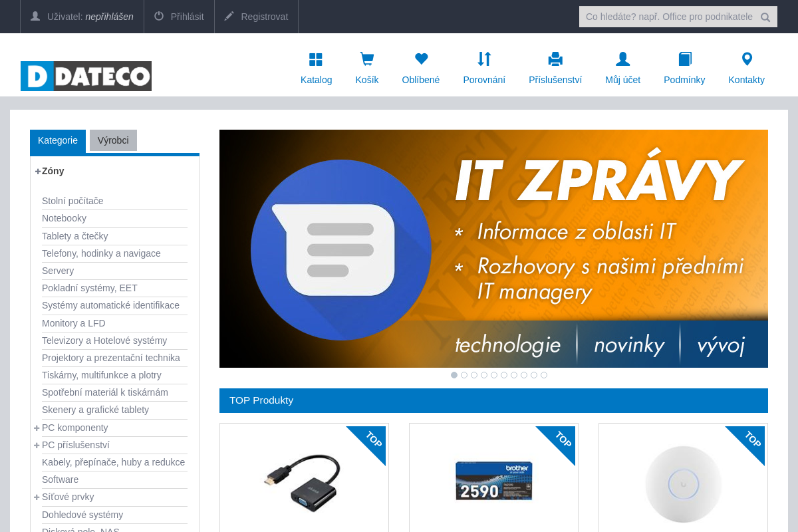
Task: Open the Servery category
Action: pyautogui.click(x=58, y=271)
